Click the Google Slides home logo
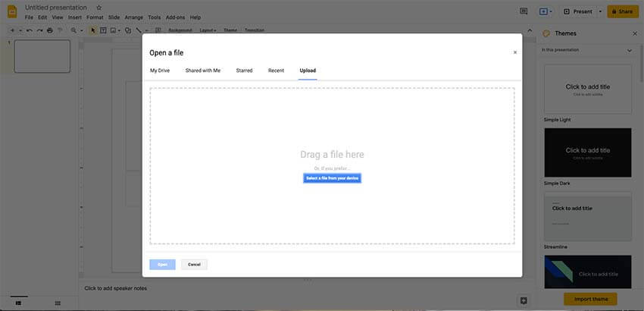 point(12,11)
